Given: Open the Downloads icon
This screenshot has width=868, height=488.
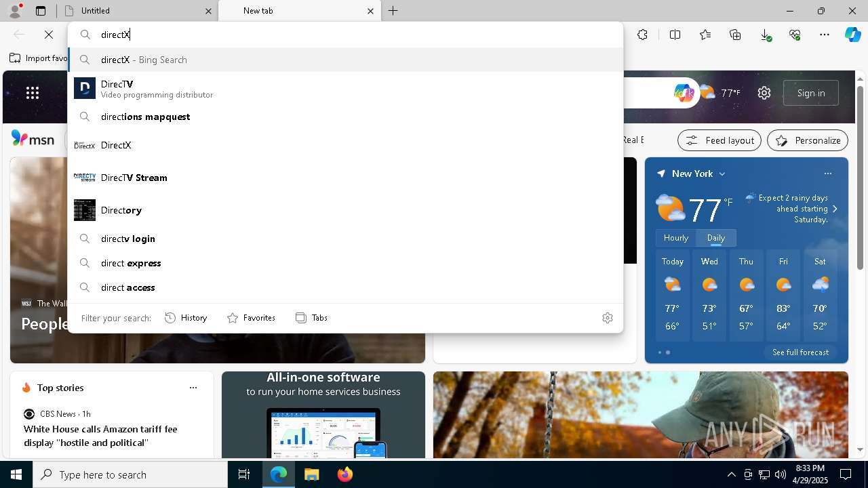Looking at the screenshot, I should pos(765,35).
